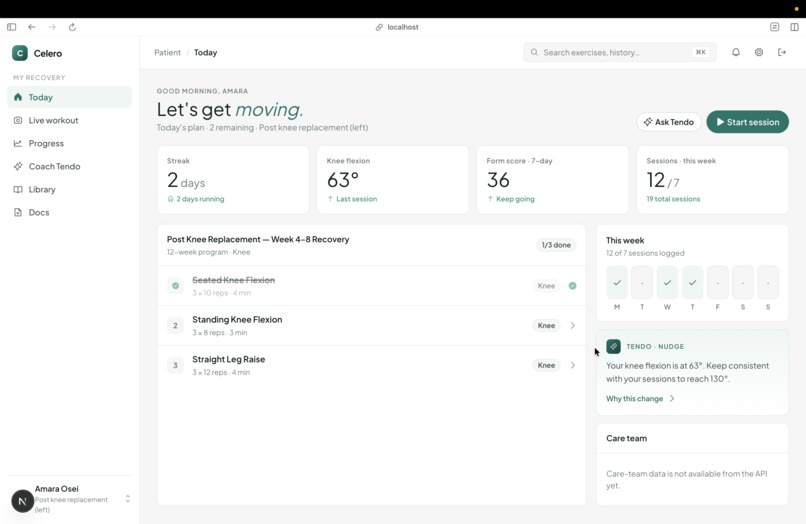Expand Why this change chevron arrow
The width and height of the screenshot is (806, 524).
click(x=672, y=399)
